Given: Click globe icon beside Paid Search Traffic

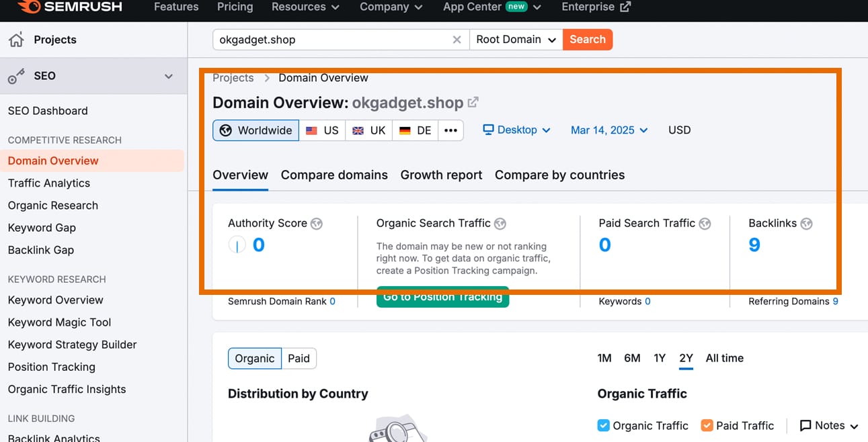Looking at the screenshot, I should click(705, 224).
